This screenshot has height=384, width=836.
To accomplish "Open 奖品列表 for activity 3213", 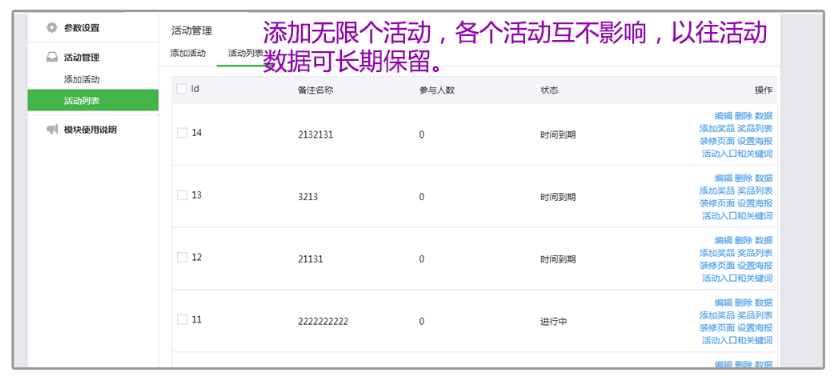I will click(755, 191).
